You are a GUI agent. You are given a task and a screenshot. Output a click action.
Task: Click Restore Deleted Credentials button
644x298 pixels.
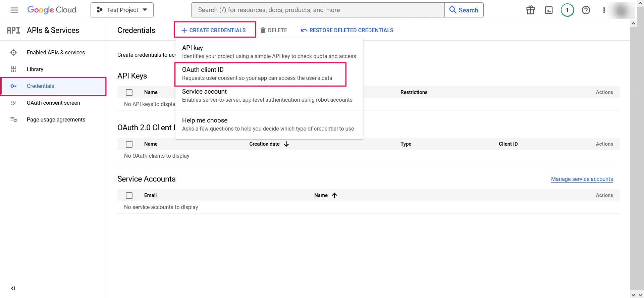(347, 30)
